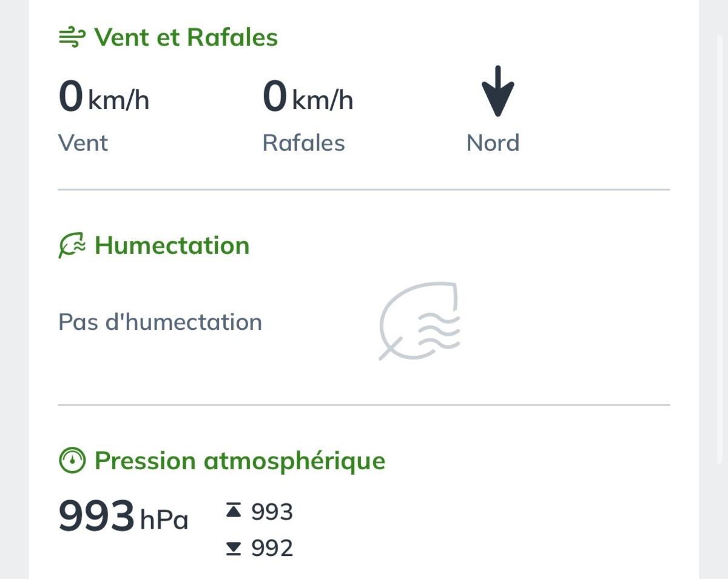This screenshot has width=728, height=579.
Task: Click the Nord direction label
Action: (493, 143)
